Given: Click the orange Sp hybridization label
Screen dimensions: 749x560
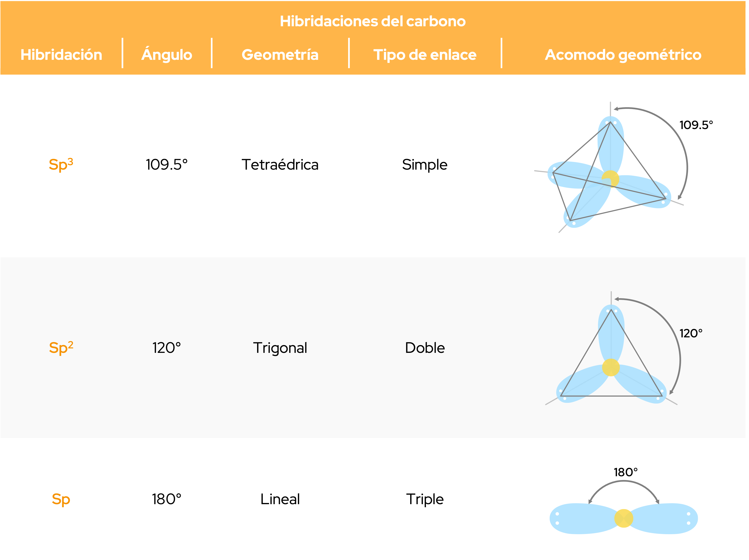Looking at the screenshot, I should [x=61, y=499].
